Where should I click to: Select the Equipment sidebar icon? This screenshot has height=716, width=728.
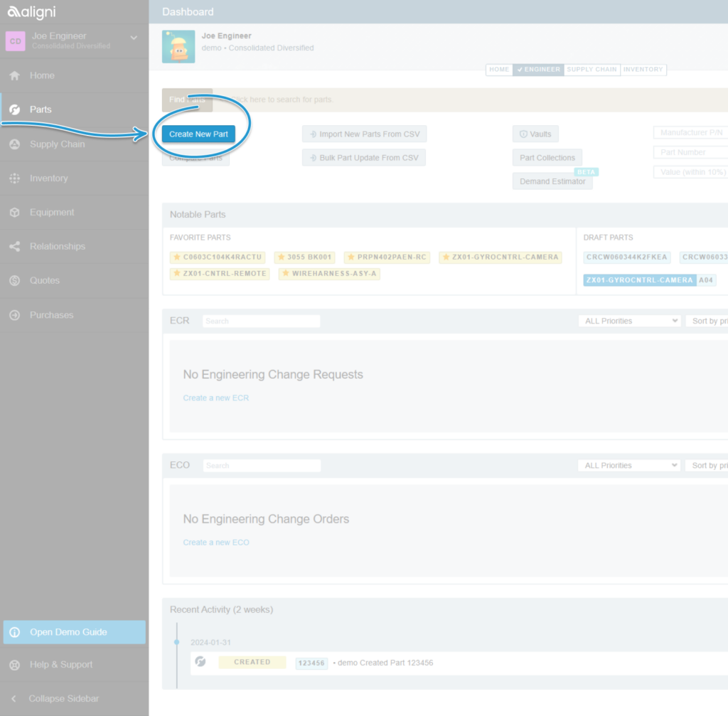tap(16, 212)
